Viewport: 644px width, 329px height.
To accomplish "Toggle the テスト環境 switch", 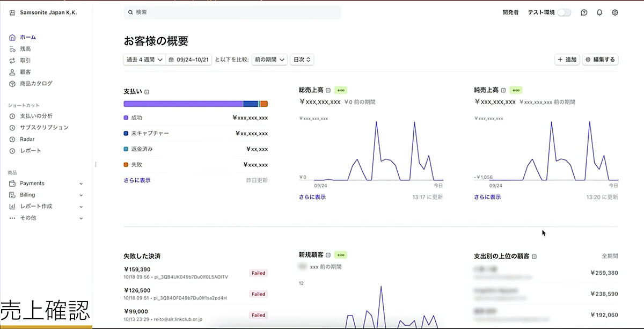I will (564, 12).
